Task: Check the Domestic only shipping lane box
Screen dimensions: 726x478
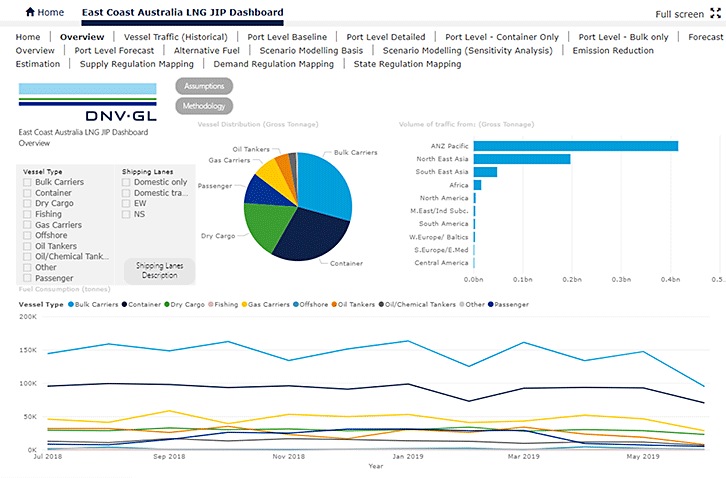Action: 126,183
